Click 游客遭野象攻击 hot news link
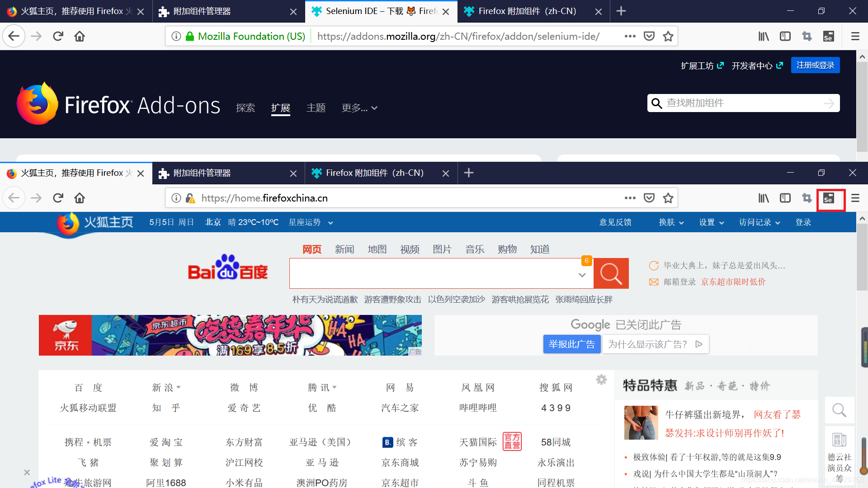Screen dimensions: 868x488 392,300
